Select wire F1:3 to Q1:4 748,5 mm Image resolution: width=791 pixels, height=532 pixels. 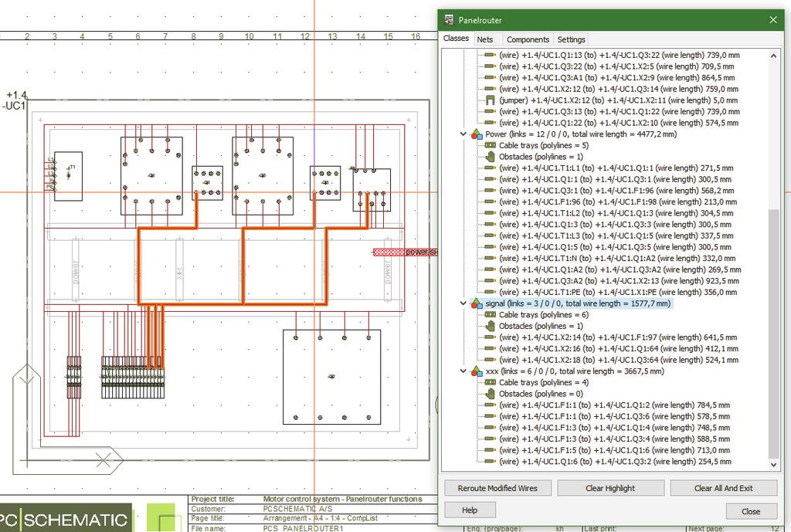pos(614,428)
